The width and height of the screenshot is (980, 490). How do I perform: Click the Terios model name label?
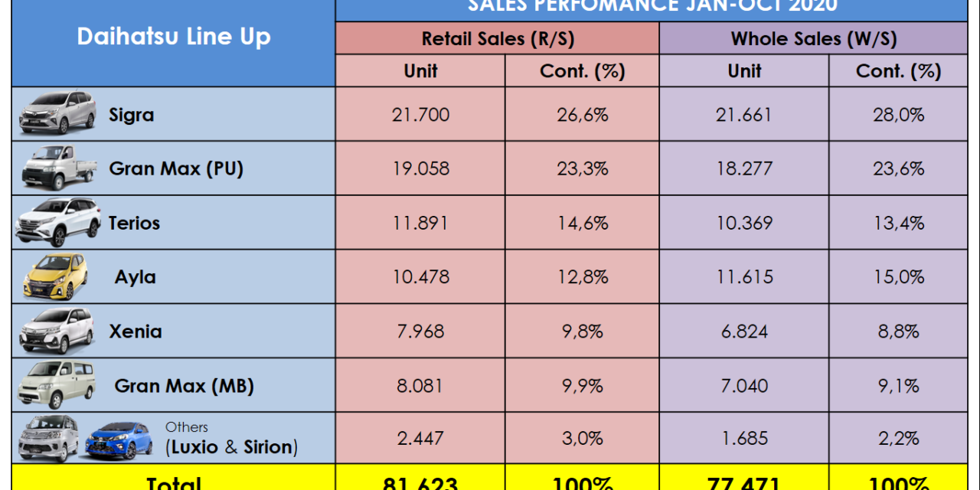point(134,223)
